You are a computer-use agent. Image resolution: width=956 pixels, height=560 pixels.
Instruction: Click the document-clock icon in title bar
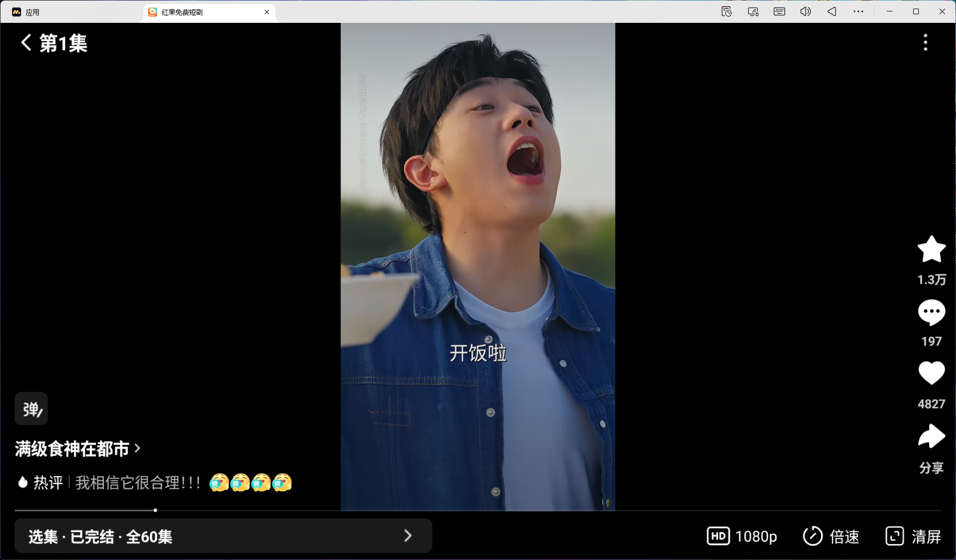(727, 11)
